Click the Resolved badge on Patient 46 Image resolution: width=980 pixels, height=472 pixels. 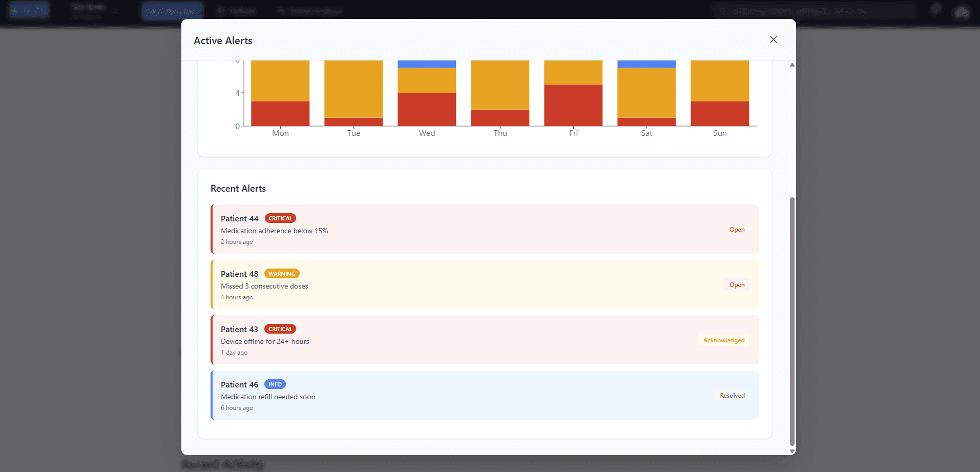click(732, 395)
